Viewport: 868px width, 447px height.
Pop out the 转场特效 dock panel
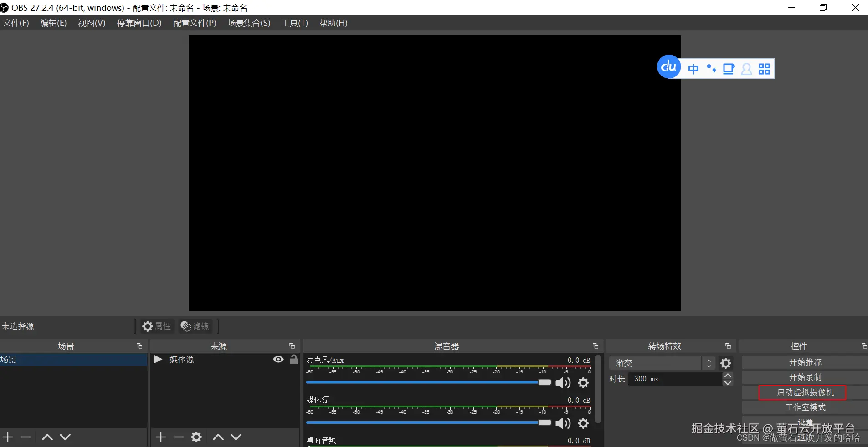click(728, 346)
